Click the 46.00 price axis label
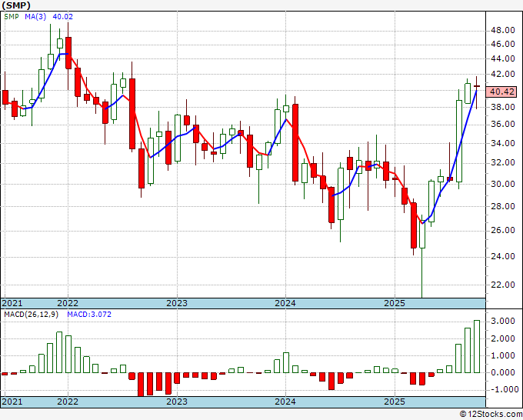Screen dimensions: 523x420 tap(503, 44)
